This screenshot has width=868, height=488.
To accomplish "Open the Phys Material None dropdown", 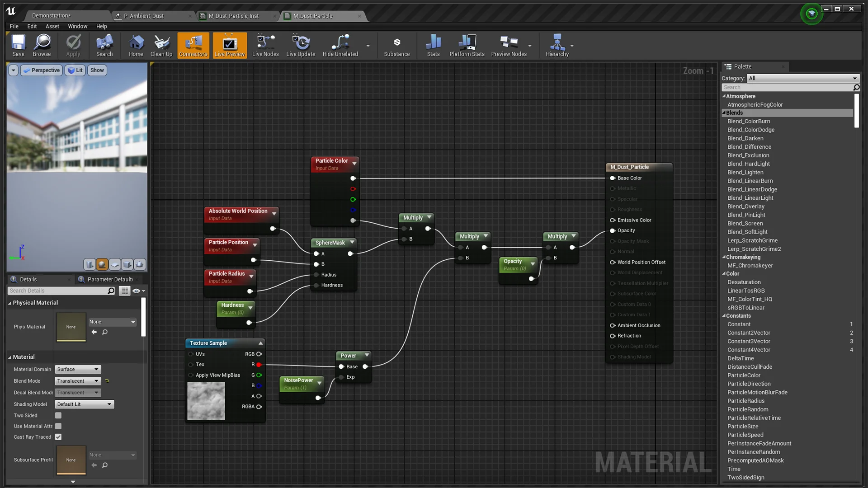I will [x=112, y=322].
